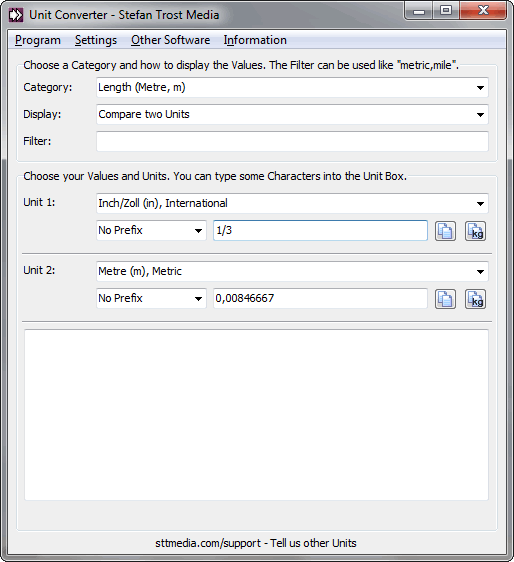514x562 pixels.
Task: Open the Unit 2 dropdown showing Metre
Action: coord(292,271)
